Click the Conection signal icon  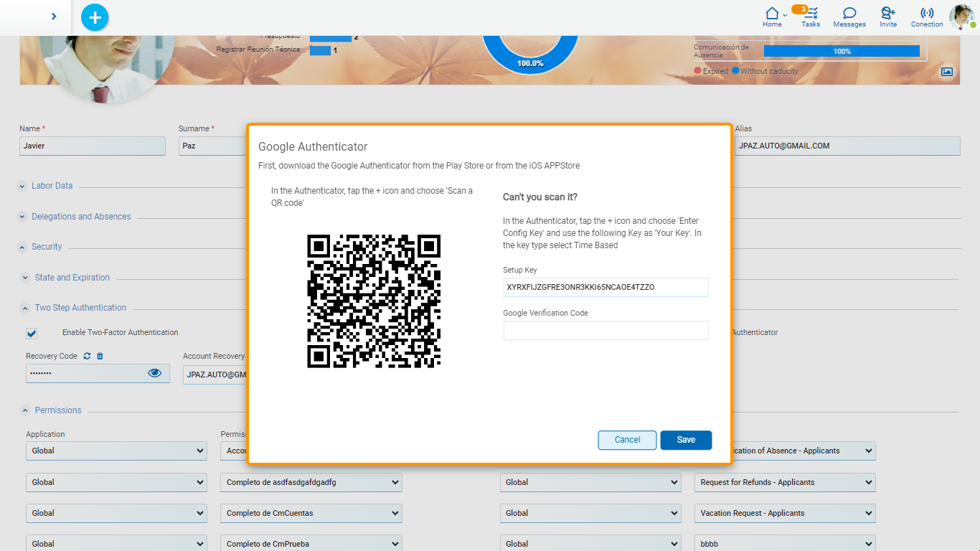click(927, 14)
